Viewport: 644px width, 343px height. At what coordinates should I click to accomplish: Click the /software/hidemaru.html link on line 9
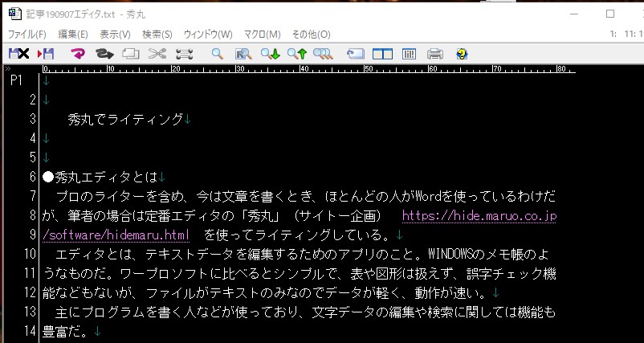point(116,235)
